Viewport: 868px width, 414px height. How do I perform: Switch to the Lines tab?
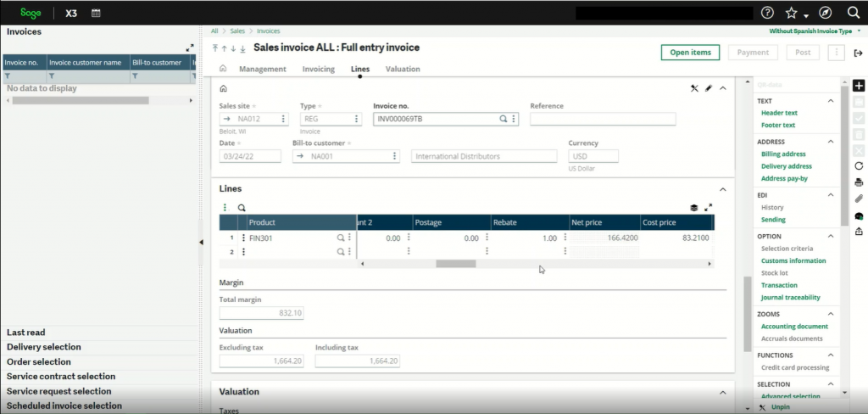coord(359,70)
